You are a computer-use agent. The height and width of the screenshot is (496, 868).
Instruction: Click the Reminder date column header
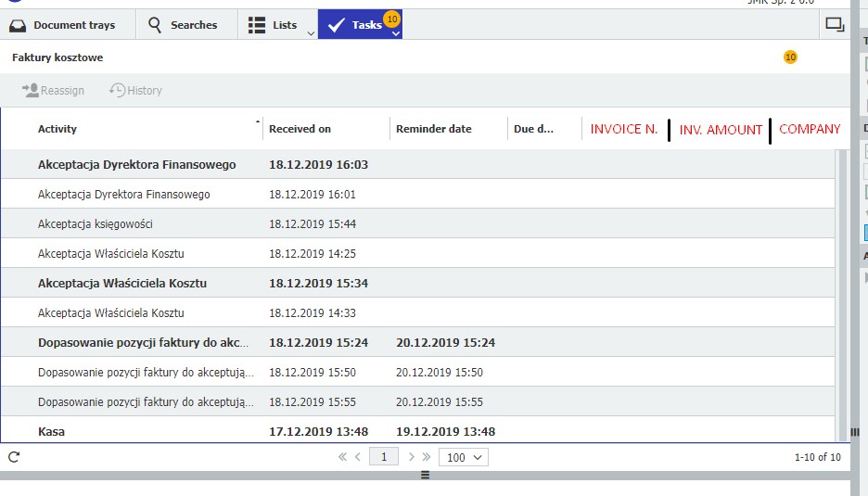click(x=433, y=129)
